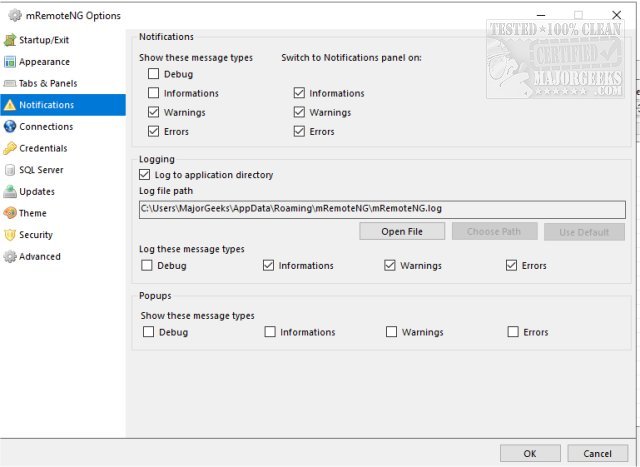640x467 pixels.
Task: Open the Advanced options page
Action: pos(63,256)
